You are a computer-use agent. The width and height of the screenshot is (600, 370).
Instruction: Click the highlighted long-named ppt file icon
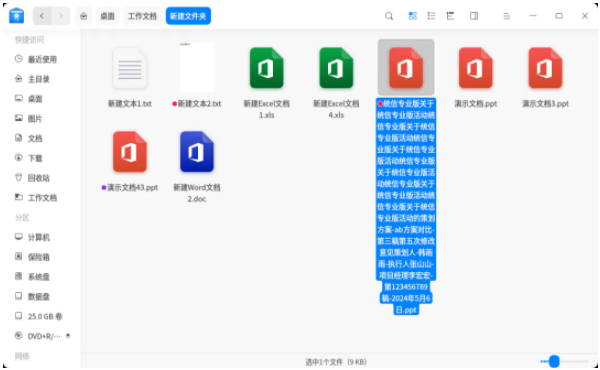[406, 68]
